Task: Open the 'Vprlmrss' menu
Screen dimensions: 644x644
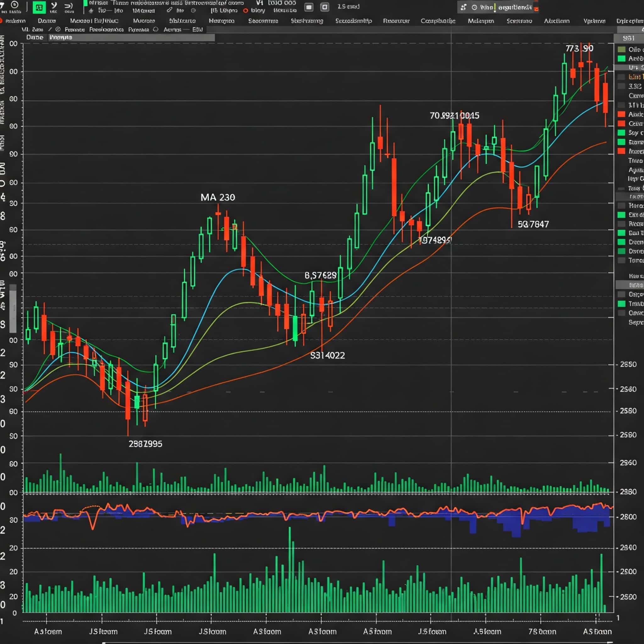Action: coord(594,21)
